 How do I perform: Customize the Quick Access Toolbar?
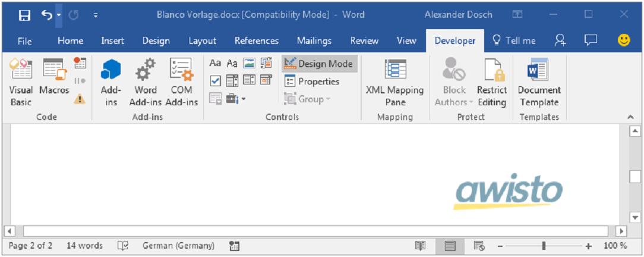[x=95, y=15]
